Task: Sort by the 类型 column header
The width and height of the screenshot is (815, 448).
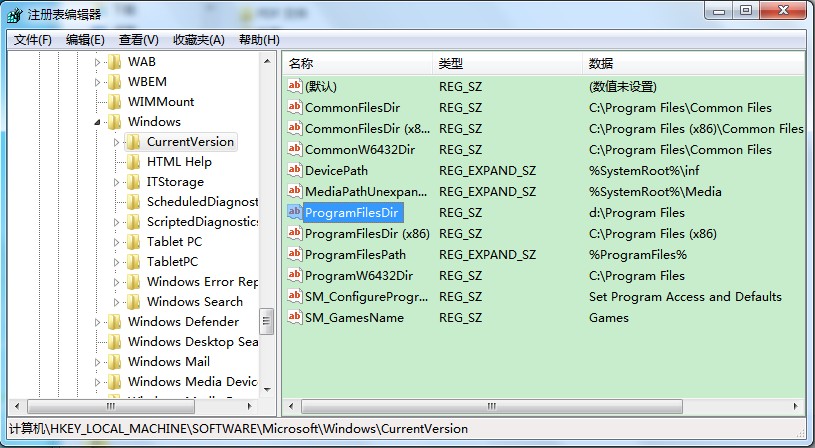Action: click(x=507, y=64)
